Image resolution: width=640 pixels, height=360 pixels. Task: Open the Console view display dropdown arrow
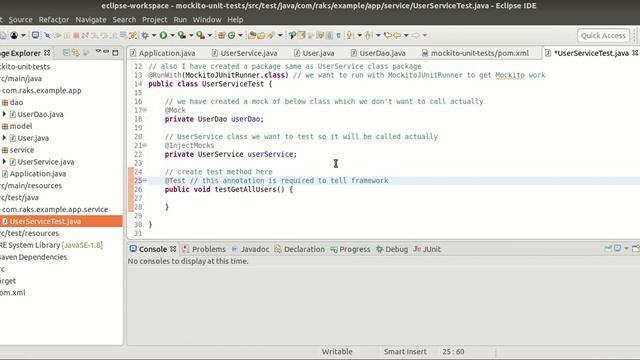(x=626, y=248)
